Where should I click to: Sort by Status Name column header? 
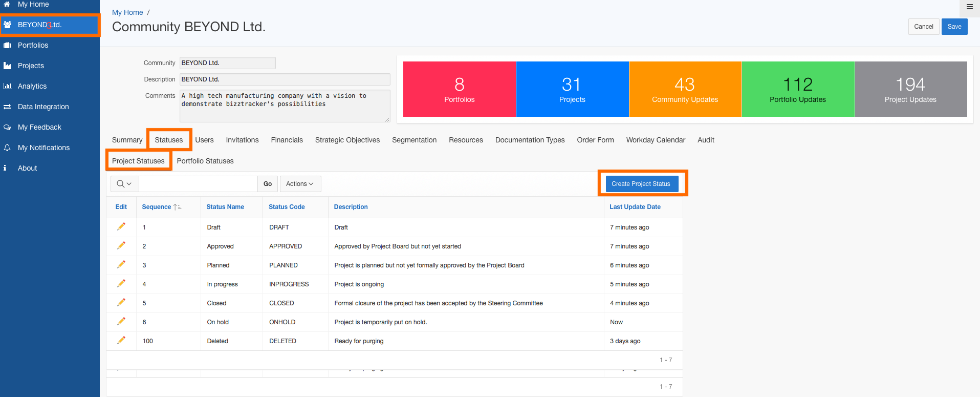point(225,207)
